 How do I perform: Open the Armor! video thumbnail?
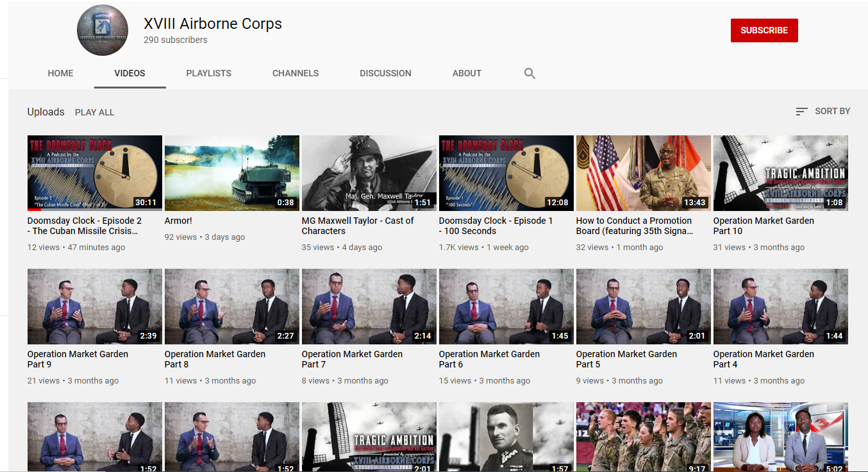coord(232,173)
